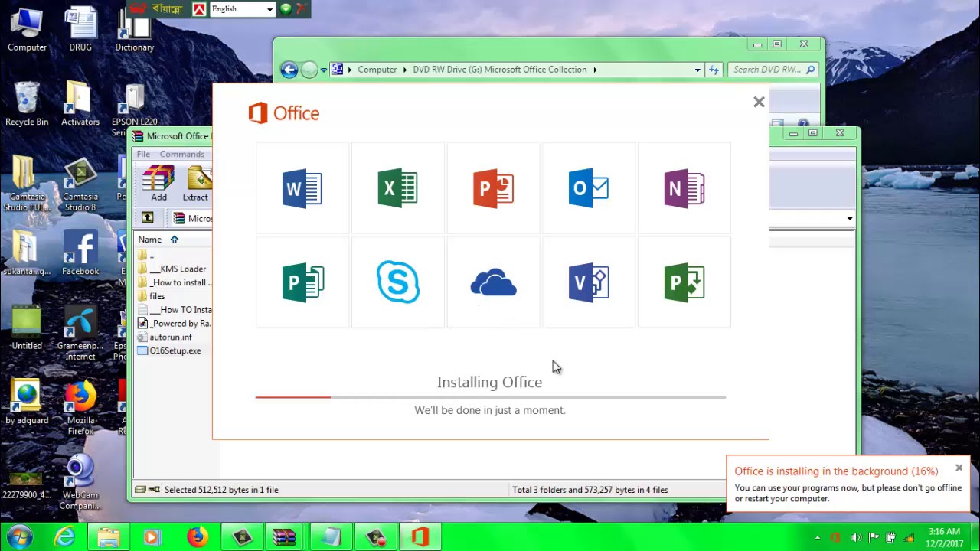Click the OneNote icon in Office installer
980x551 pixels.
[684, 188]
